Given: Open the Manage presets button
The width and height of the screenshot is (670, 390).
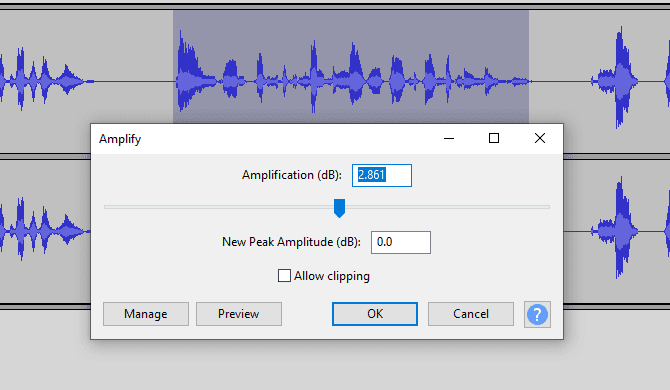Looking at the screenshot, I should click(x=146, y=314).
